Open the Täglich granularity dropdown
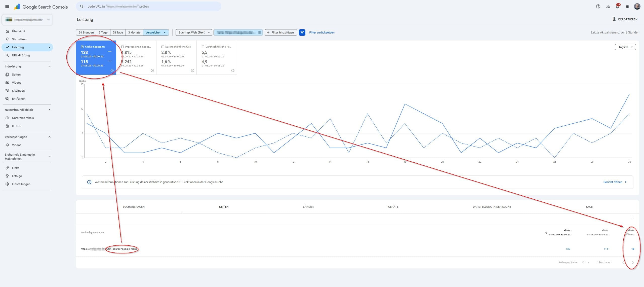The width and height of the screenshot is (644, 287). click(625, 47)
